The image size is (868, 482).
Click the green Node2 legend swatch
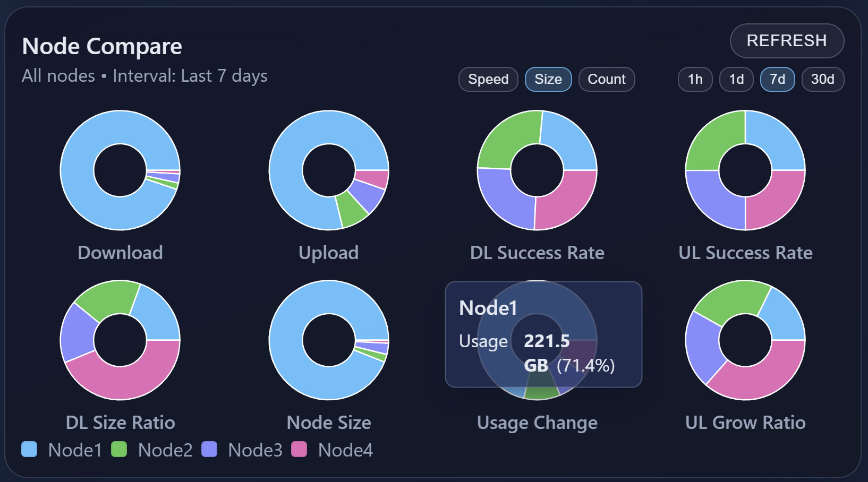119,449
